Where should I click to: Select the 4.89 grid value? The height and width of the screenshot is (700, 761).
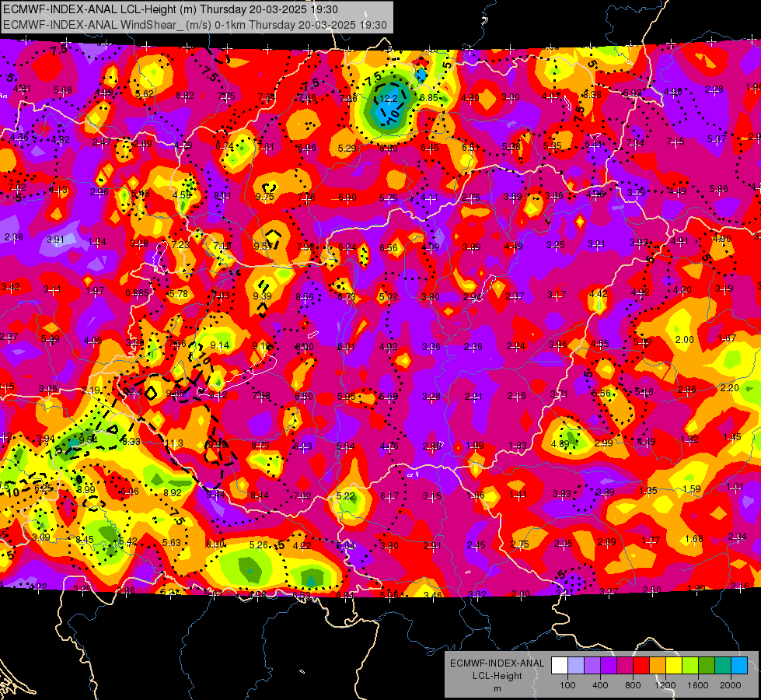[x=560, y=443]
